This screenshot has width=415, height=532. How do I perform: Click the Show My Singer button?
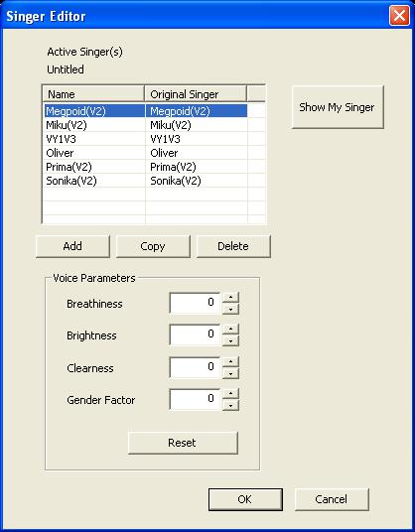click(338, 107)
